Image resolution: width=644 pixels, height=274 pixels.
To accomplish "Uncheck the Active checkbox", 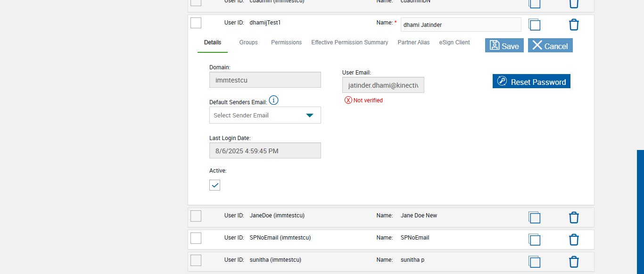I will point(215,185).
